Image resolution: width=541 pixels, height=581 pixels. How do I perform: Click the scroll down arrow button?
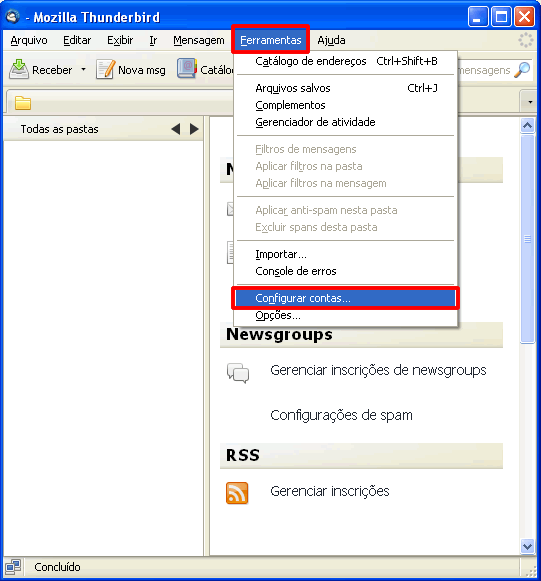click(x=527, y=546)
